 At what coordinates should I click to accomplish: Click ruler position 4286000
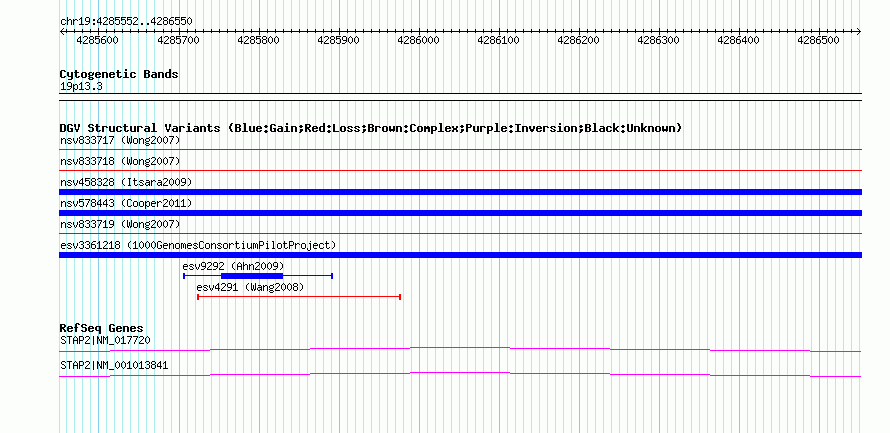tap(419, 40)
